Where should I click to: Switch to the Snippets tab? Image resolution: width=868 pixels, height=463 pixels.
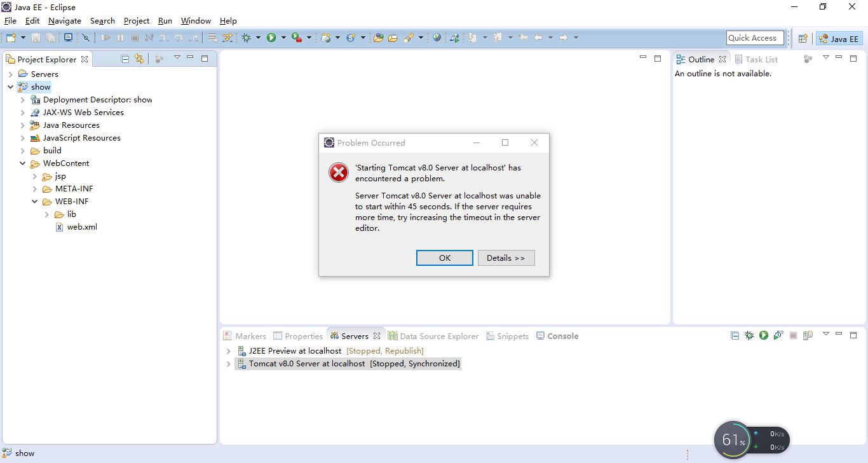[507, 336]
